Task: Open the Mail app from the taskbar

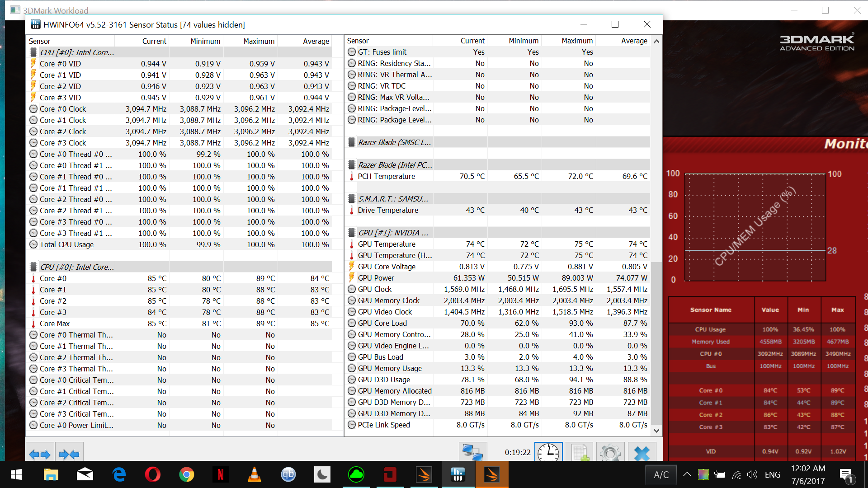Action: [85, 474]
